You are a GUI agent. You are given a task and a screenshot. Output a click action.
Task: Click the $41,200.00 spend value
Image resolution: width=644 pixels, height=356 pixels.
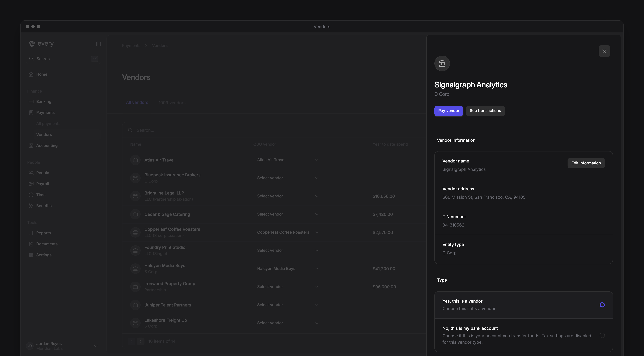384,269
